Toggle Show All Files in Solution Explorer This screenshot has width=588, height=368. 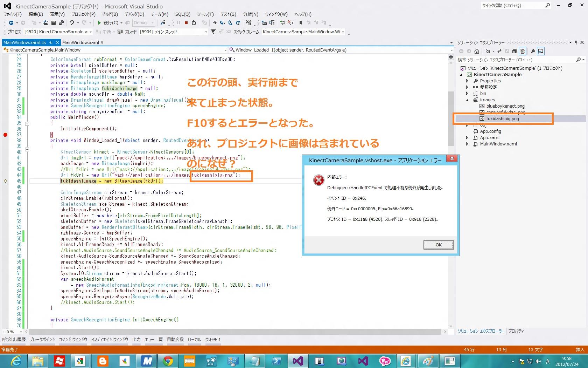click(x=523, y=51)
